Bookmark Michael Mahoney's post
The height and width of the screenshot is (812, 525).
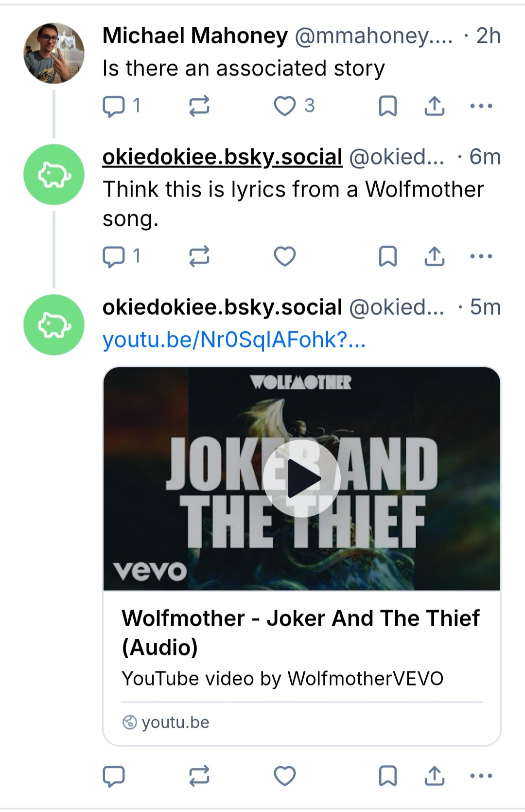coord(387,106)
